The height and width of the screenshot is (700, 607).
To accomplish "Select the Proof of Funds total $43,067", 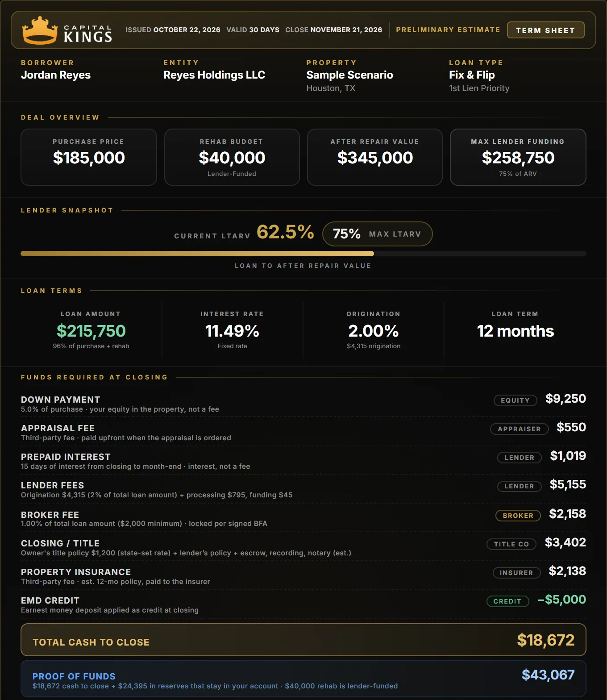I will [x=548, y=675].
